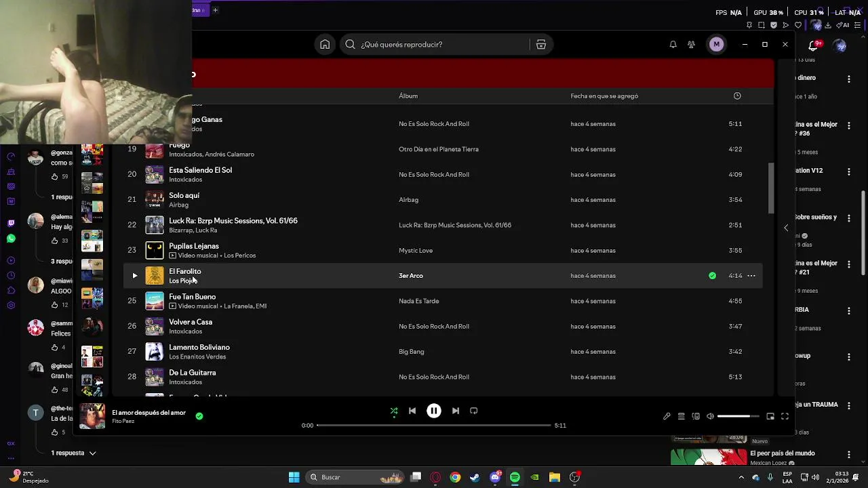Switch Spotify to full screen
The width and height of the screenshot is (868, 488).
pos(785,416)
